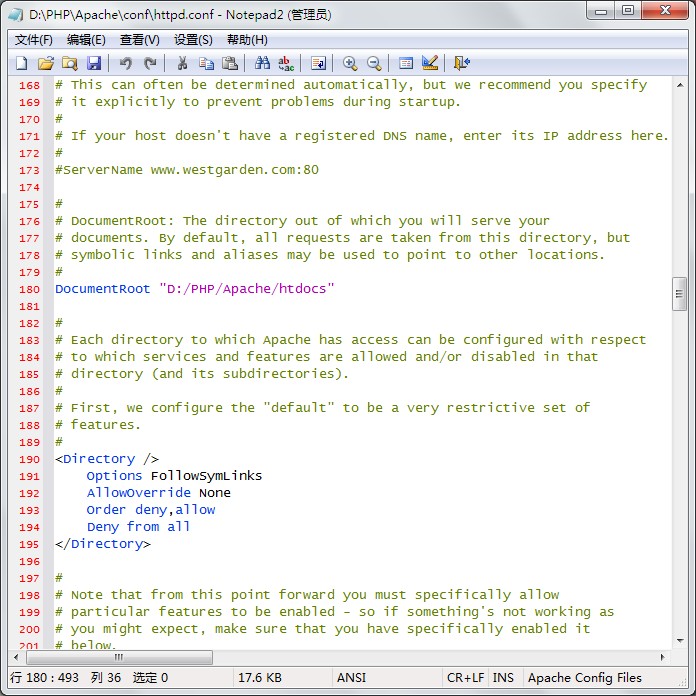Screen dimensions: 696x696
Task: Click comment starting "# Note that from this point"
Action: [x=307, y=595]
